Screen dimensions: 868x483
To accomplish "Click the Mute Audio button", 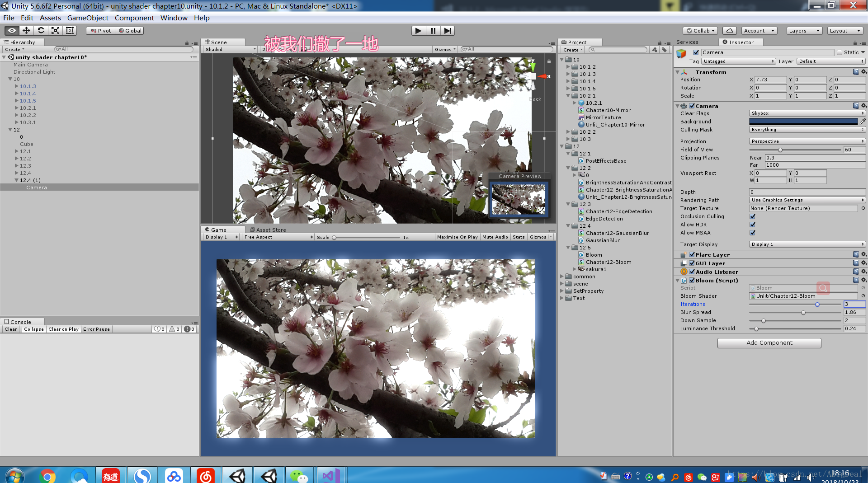I will point(495,237).
